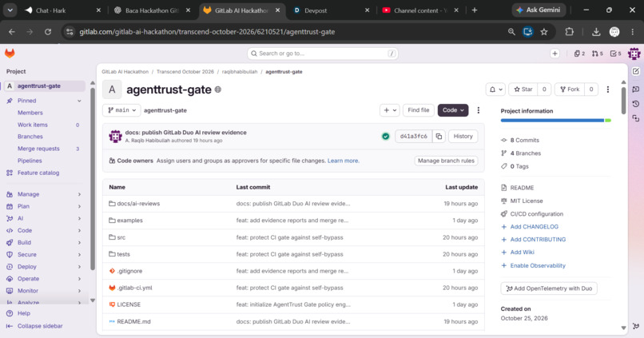644x338 pixels.
Task: Switch to Baca Hackathon tab
Action: tap(152, 10)
